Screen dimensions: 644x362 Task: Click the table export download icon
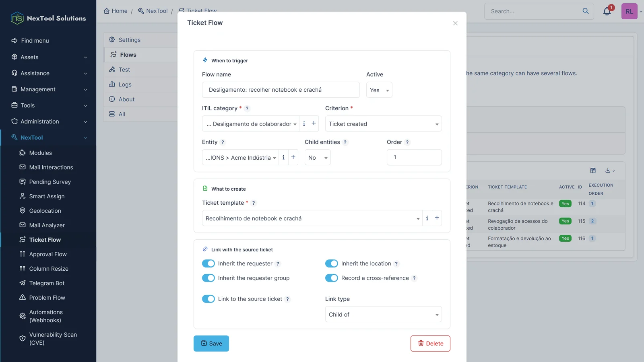610,171
